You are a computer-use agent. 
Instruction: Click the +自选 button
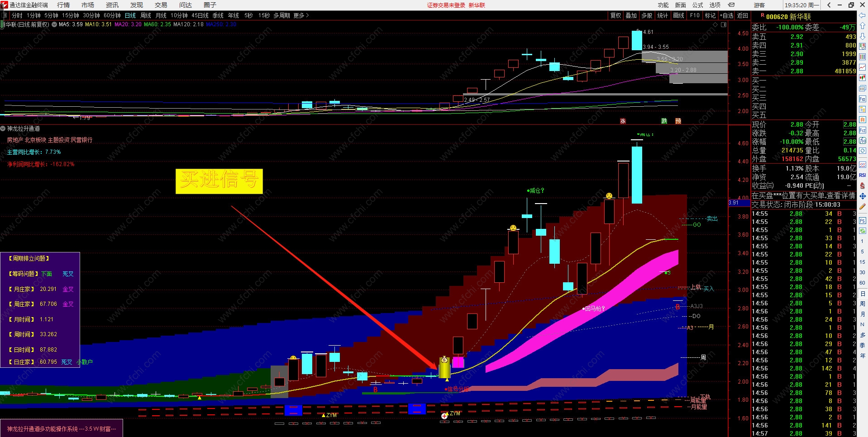tap(726, 15)
